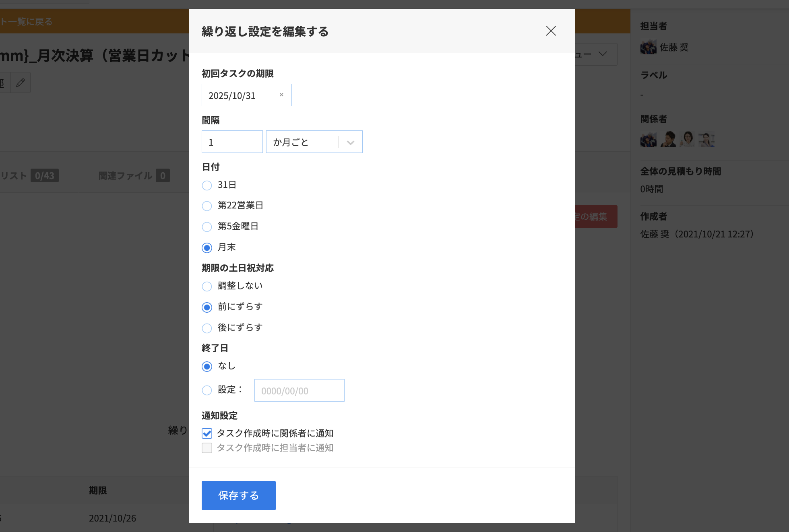Click the end date input field
The height and width of the screenshot is (532, 789).
coord(299,391)
